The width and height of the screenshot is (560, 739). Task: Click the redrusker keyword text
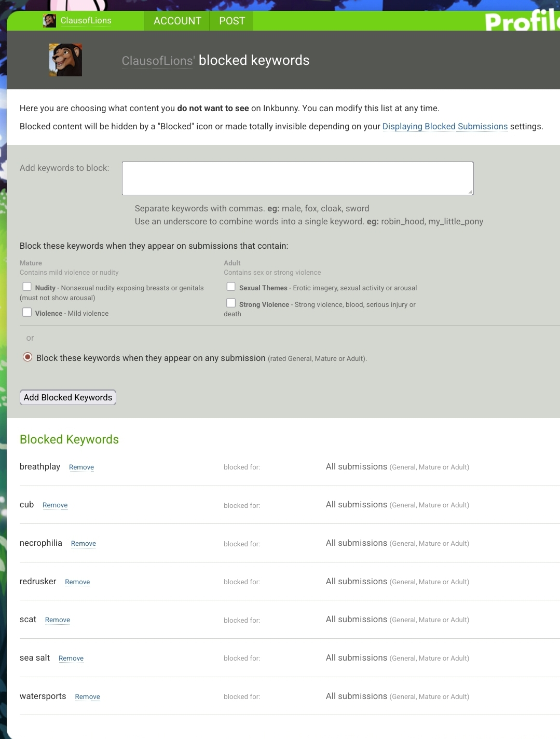(x=38, y=581)
